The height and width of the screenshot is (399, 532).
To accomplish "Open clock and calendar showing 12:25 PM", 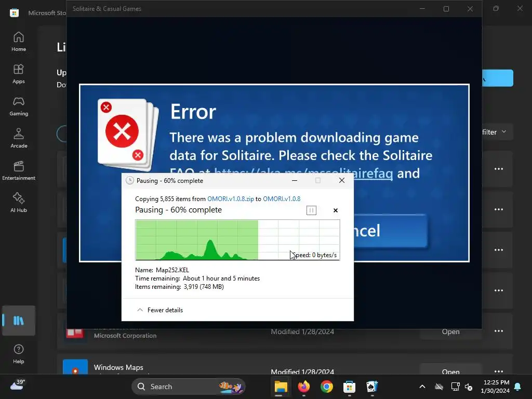I will (x=495, y=387).
